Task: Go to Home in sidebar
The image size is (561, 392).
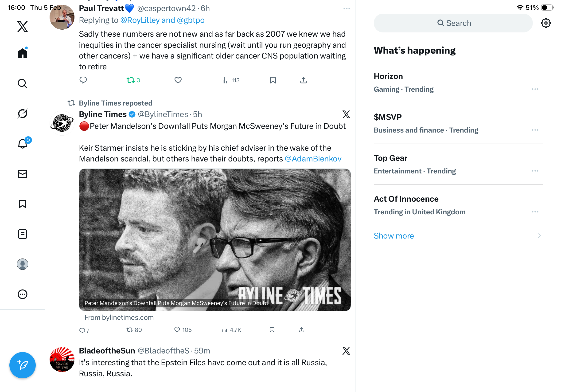Action: point(23,53)
